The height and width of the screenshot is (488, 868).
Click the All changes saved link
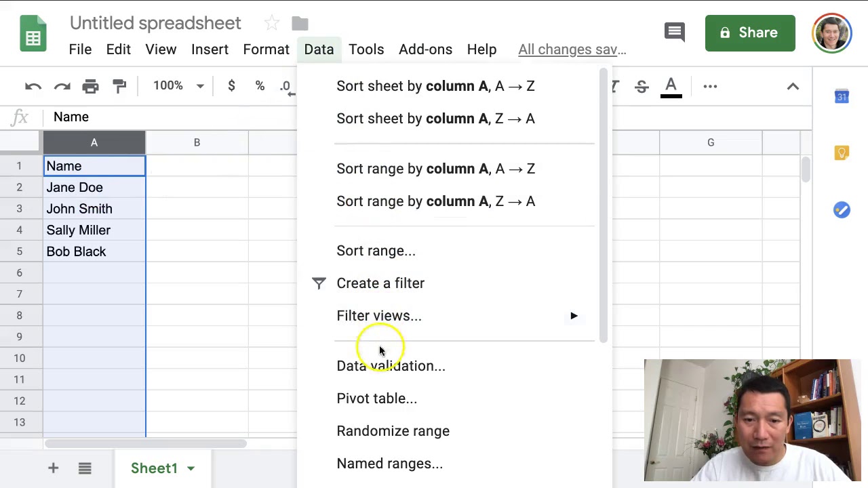pyautogui.click(x=572, y=49)
